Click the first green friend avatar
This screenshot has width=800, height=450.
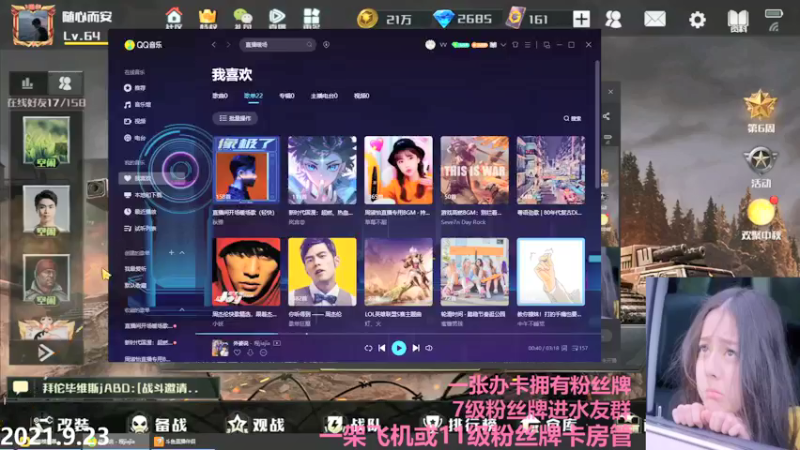[46, 141]
